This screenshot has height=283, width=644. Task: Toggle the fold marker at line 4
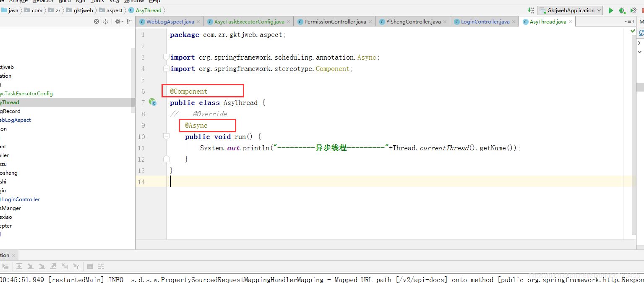tap(166, 68)
